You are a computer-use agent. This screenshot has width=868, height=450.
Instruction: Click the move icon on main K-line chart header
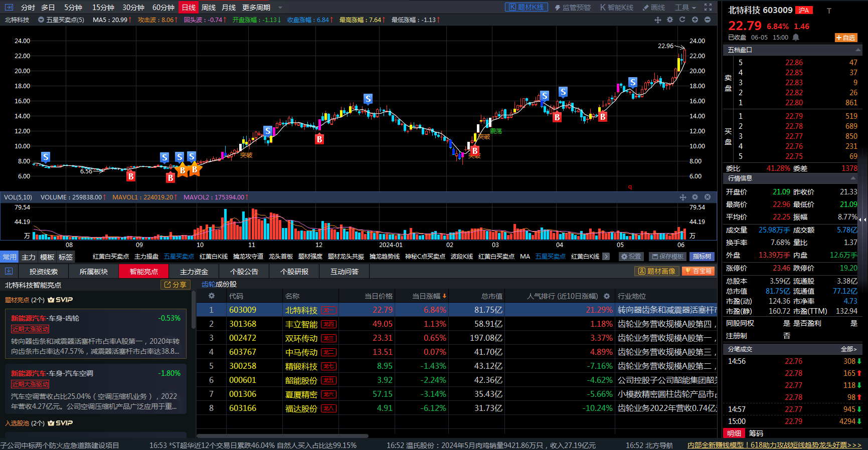tap(658, 20)
